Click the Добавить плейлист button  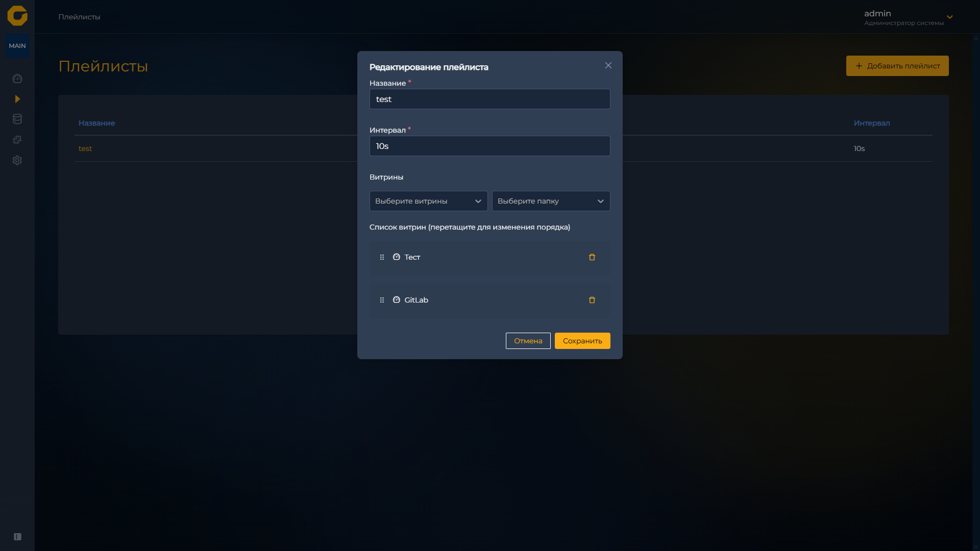[x=897, y=66]
